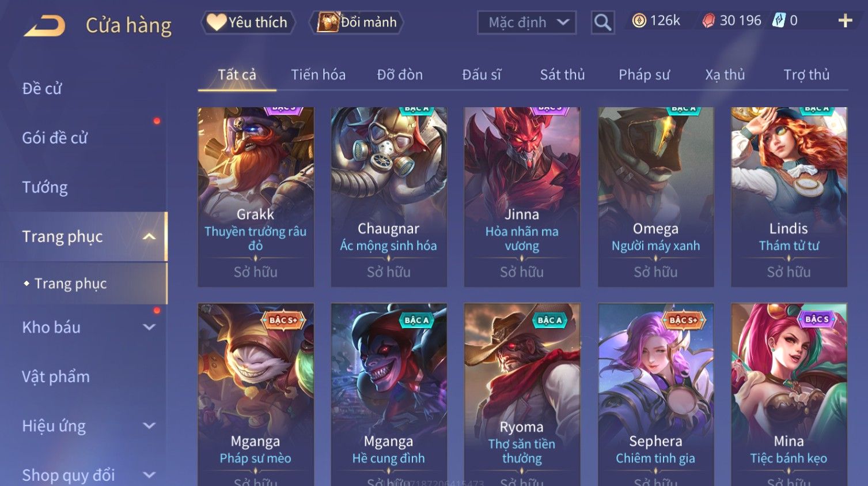This screenshot has width=868, height=486.
Task: Open Sephera Chiêm tinh gia skin card
Action: tap(655, 394)
